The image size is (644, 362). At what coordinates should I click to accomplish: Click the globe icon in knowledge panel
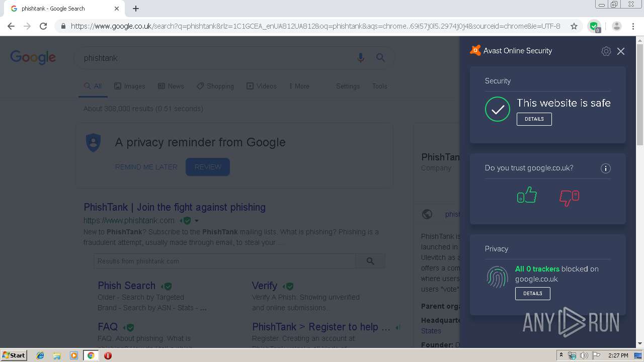427,214
